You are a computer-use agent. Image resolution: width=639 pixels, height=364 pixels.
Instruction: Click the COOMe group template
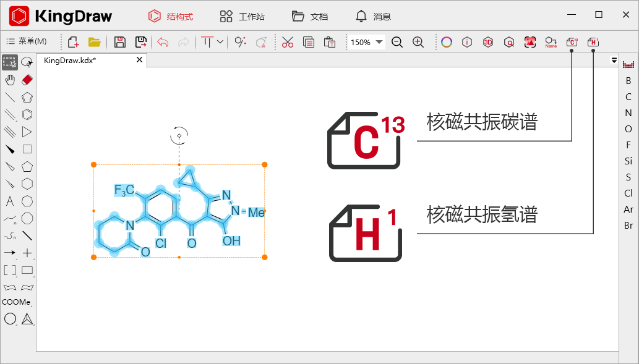click(16, 302)
